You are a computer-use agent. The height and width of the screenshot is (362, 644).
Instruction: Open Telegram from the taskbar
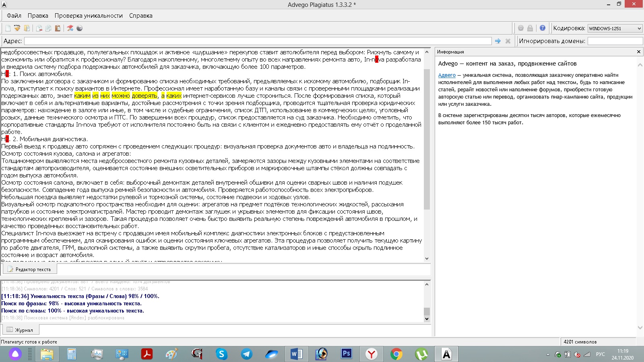click(246, 354)
